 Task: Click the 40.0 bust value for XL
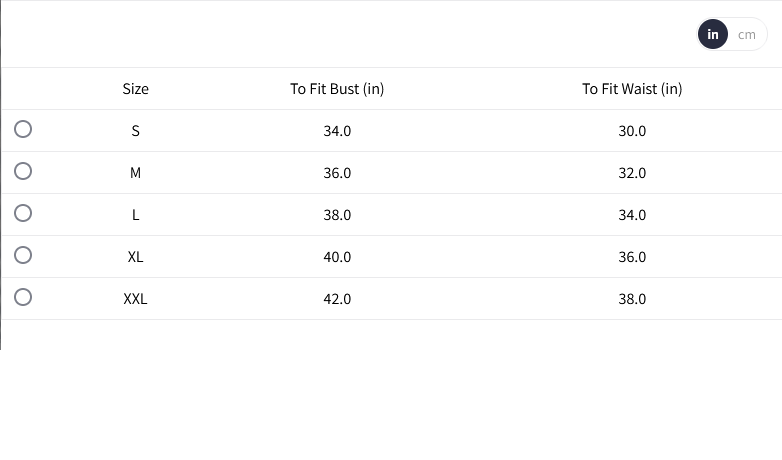337,256
